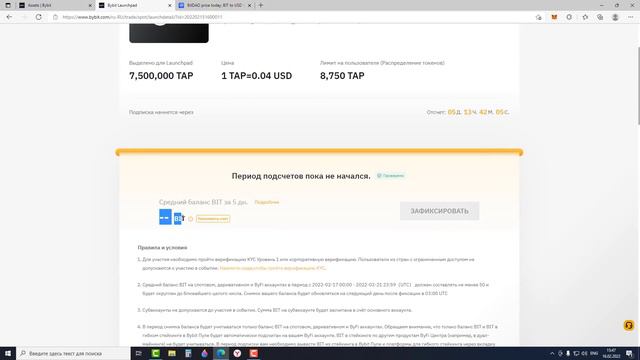Open the tab actions menu icon
Screen dimensions: 640x360
pyautogui.click(x=8, y=5)
